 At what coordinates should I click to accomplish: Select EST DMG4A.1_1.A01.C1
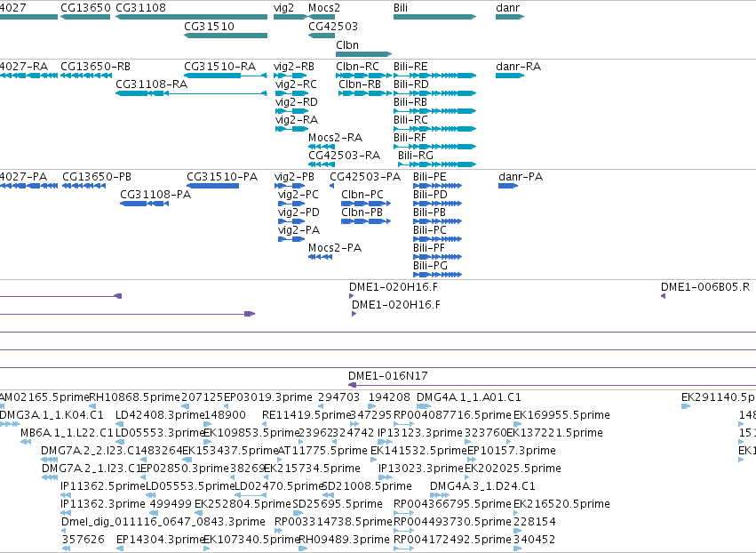click(x=424, y=406)
